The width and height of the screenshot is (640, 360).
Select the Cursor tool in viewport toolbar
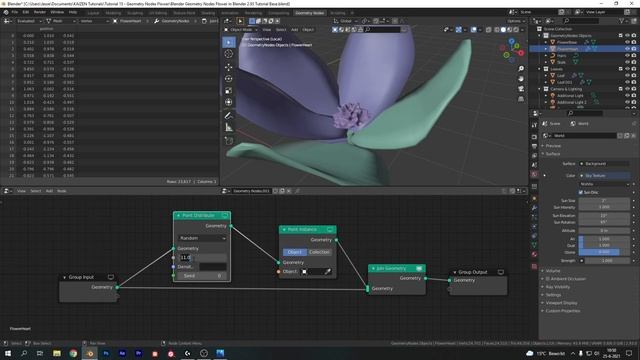point(229,54)
